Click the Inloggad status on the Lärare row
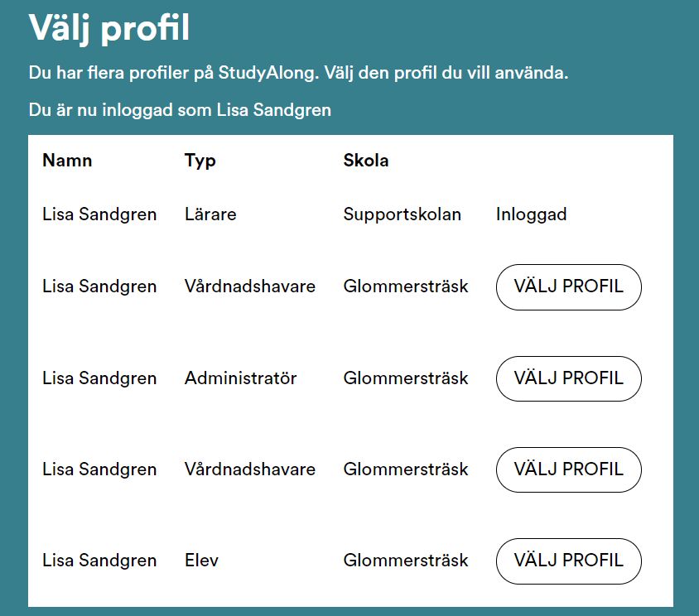The image size is (699, 616). 532,214
